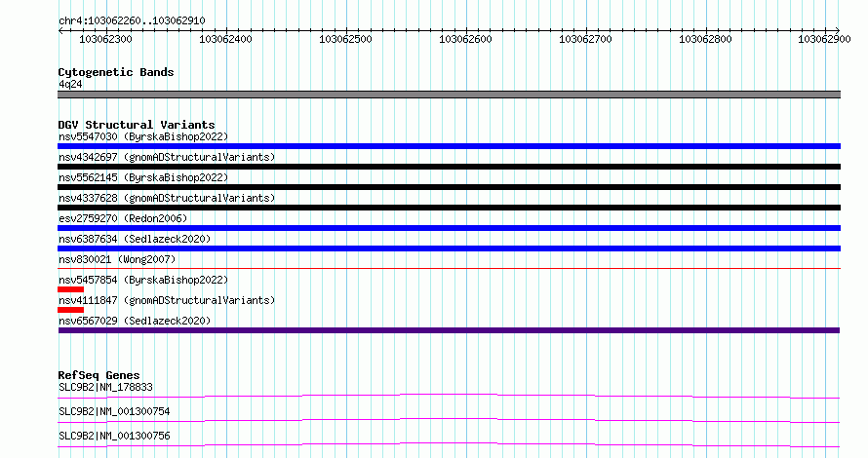Viewport: 868px width, 458px height.
Task: Open variant nsv5547030 (ByrskaBishop2022) label
Action: (x=143, y=136)
